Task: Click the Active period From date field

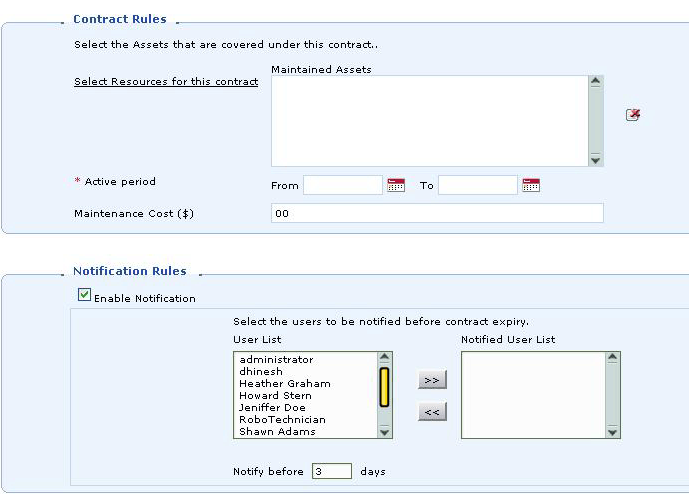Action: [x=342, y=185]
